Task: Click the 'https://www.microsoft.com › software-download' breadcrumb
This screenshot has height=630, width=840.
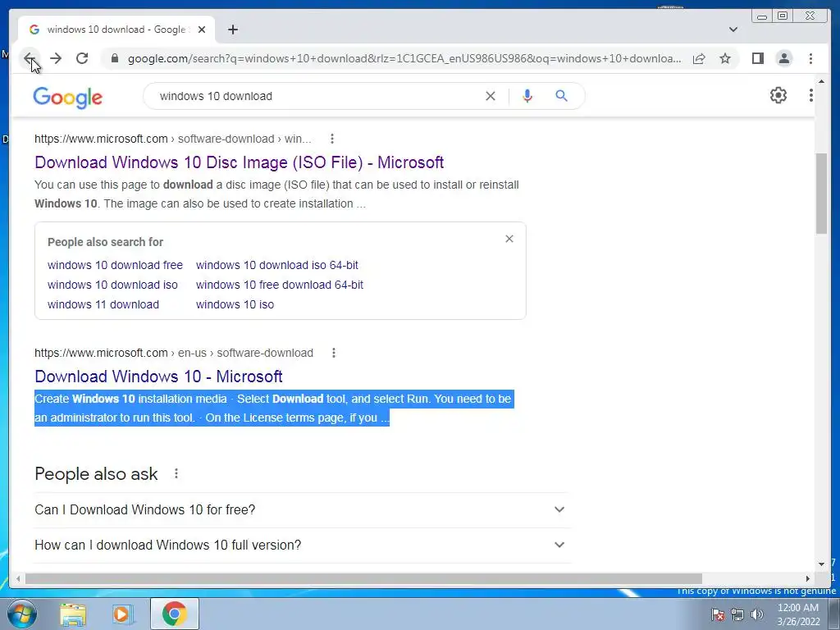Action: tap(172, 139)
